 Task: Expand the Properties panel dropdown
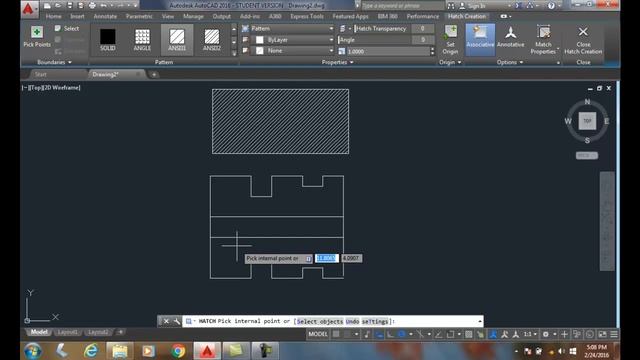(x=337, y=62)
